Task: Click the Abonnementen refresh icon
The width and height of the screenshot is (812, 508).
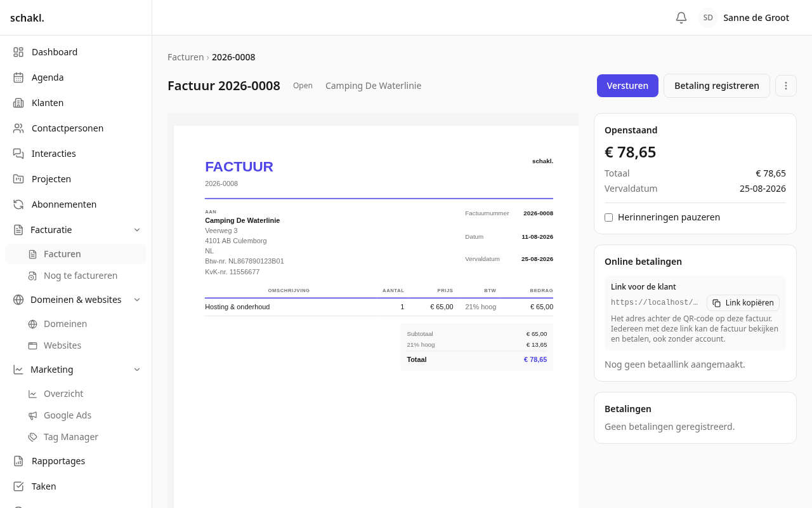Action: 18,204
